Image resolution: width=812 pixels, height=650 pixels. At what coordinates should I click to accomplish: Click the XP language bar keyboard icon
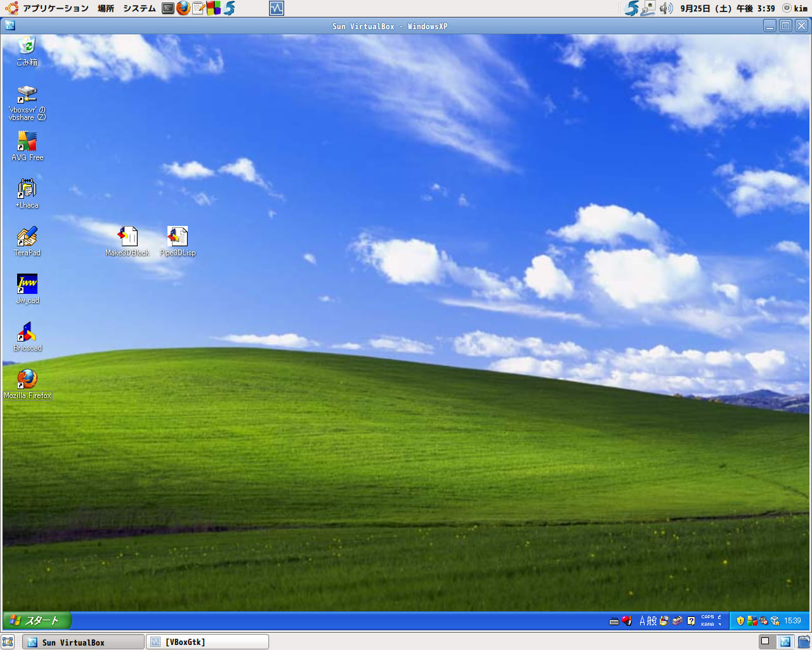click(613, 621)
